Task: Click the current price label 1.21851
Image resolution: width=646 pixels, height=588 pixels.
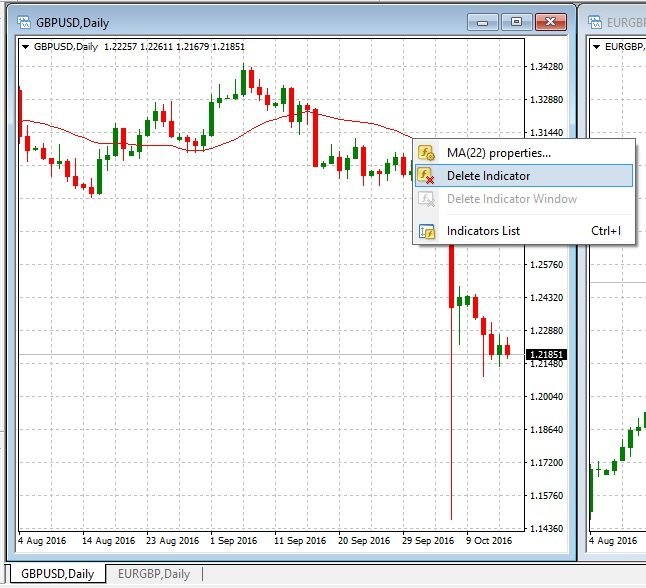Action: pos(547,355)
